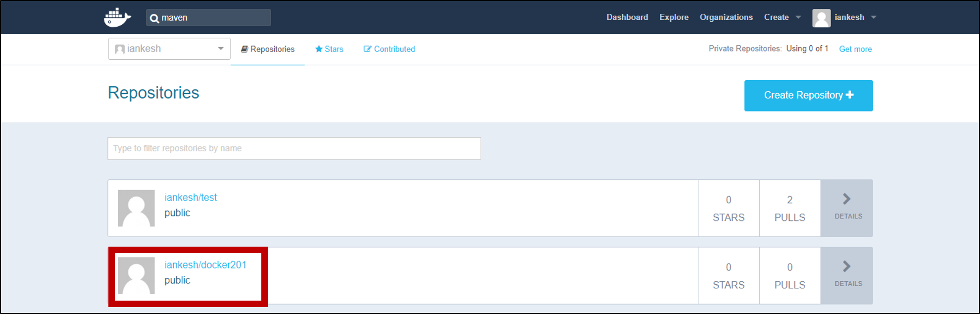Screen dimensions: 980x314
Task: Open Explore in the top navigation
Action: (x=674, y=17)
